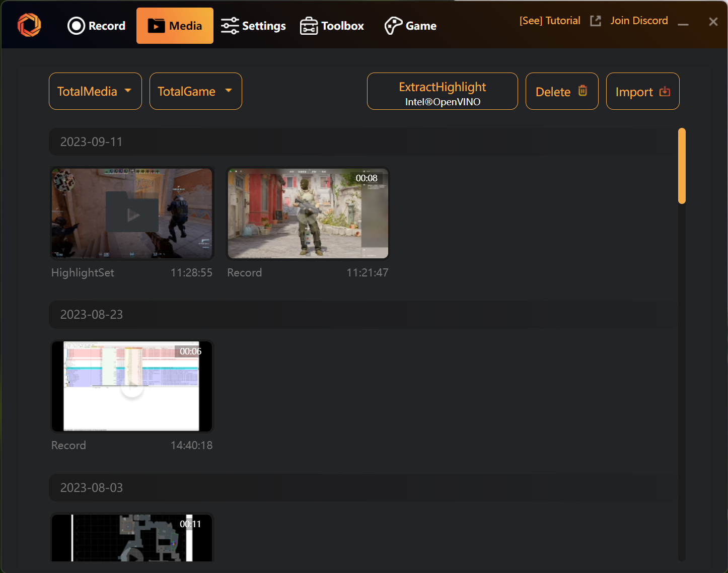Click the orange vertical scrollbar handle

(682, 166)
